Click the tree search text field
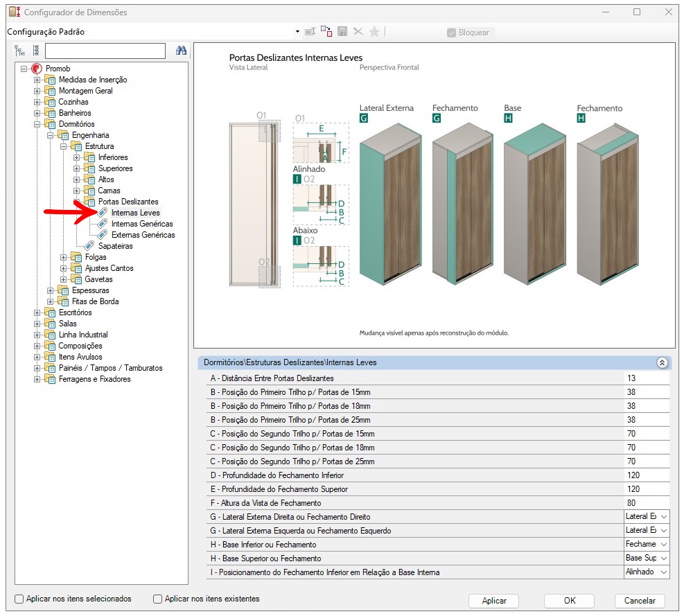This screenshot has height=616, width=684. point(105,51)
